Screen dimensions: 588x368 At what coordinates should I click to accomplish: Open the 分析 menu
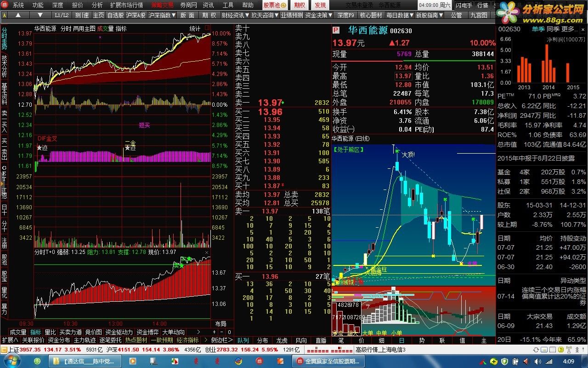(97, 5)
